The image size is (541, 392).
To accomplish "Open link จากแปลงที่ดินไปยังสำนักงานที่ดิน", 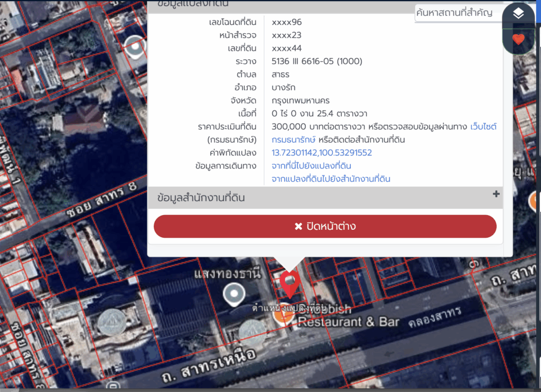I will point(331,179).
